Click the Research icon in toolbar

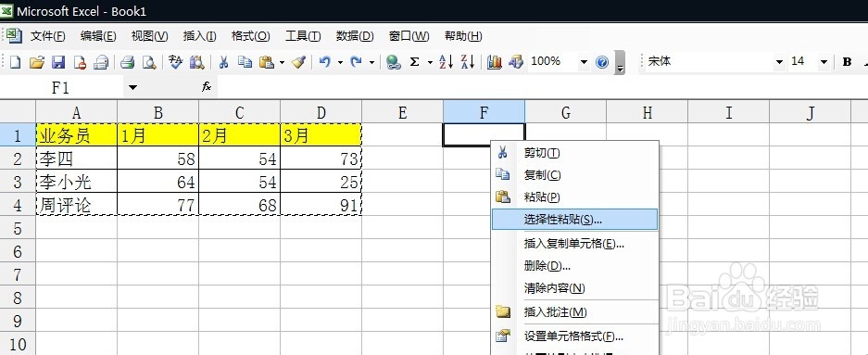196,63
